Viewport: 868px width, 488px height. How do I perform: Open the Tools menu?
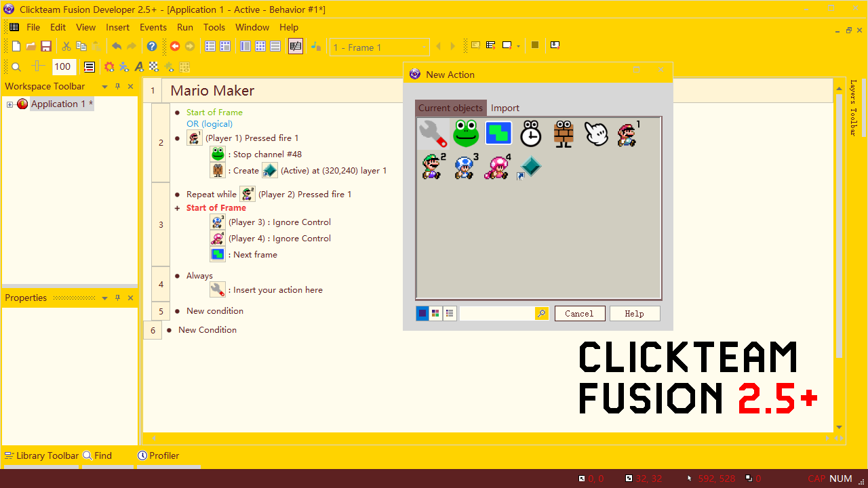214,27
